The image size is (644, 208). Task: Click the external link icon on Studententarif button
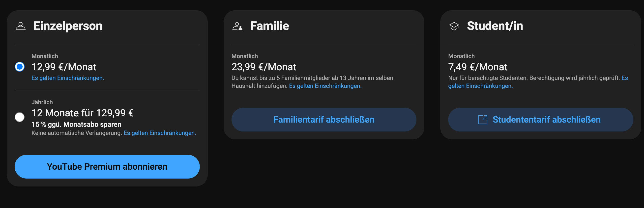482,120
